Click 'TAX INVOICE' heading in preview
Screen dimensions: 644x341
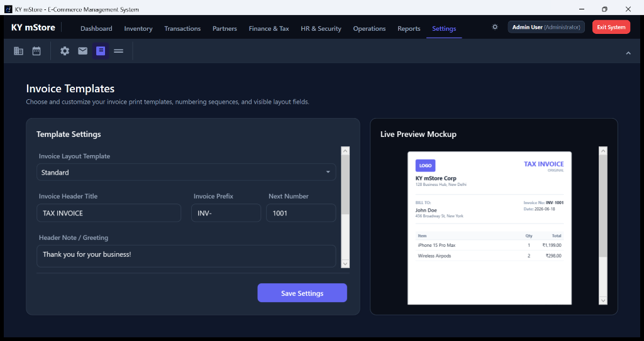tap(544, 164)
